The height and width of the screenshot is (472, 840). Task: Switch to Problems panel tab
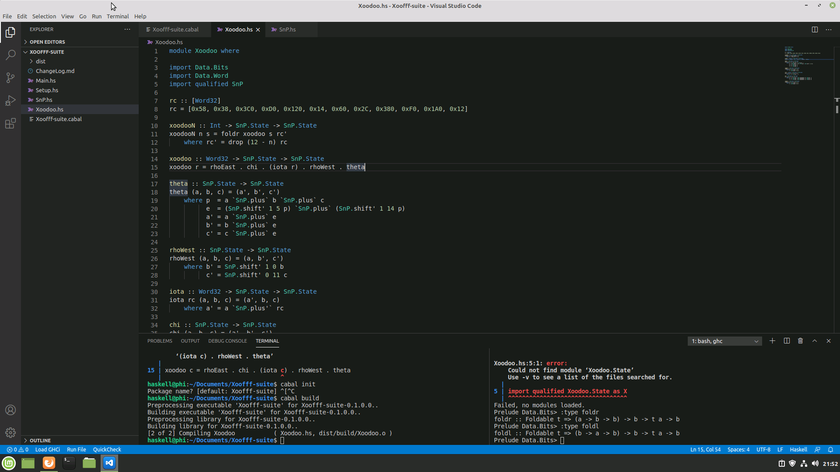click(160, 341)
